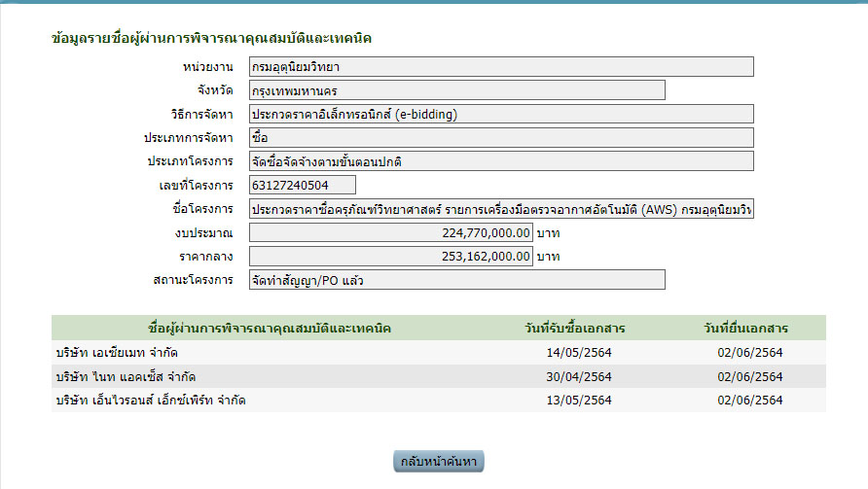The image size is (868, 489).
Task: Click the ประเภทโครงการ field
Action: [500, 161]
